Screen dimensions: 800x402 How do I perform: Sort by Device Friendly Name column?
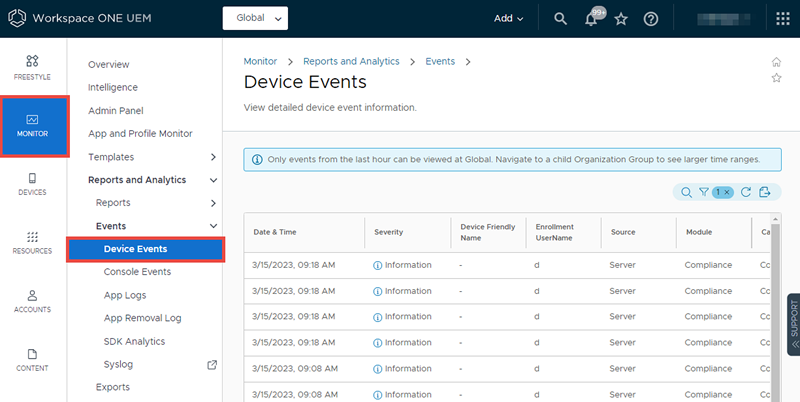[488, 232]
